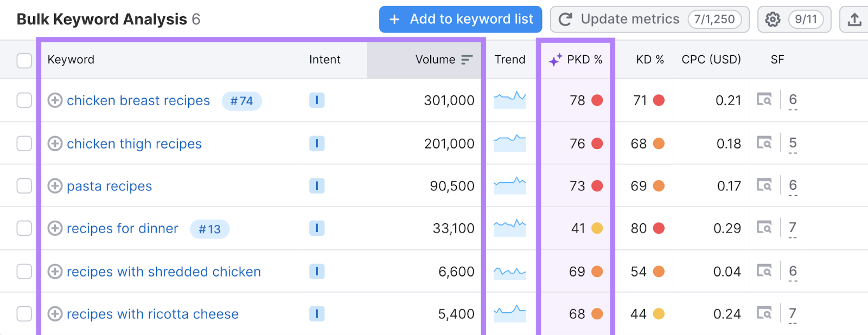The height and width of the screenshot is (335, 868).
Task: Click Add to keyword list button
Action: [x=460, y=20]
